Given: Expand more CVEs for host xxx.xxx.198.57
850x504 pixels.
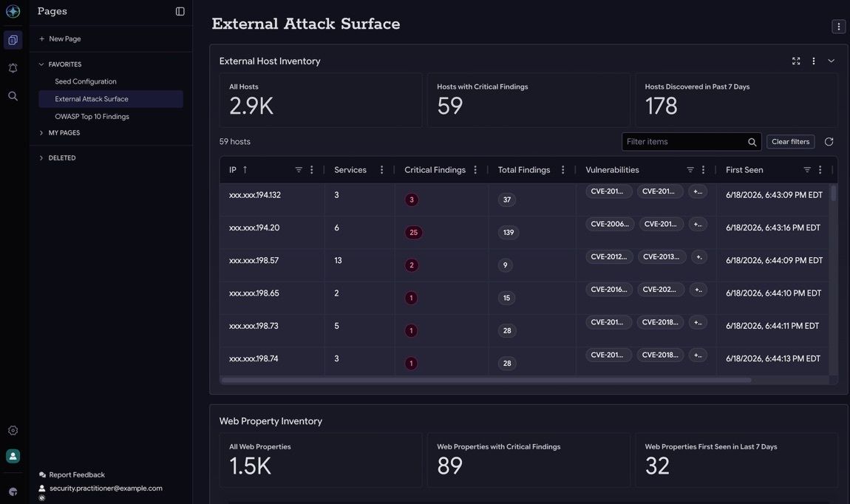Looking at the screenshot, I should [x=698, y=257].
